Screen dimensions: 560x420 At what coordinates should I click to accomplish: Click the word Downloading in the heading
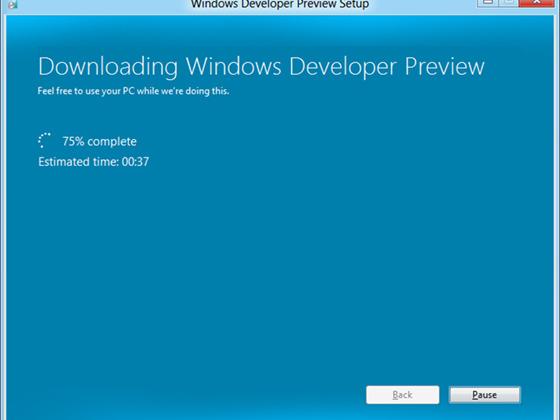click(108, 67)
